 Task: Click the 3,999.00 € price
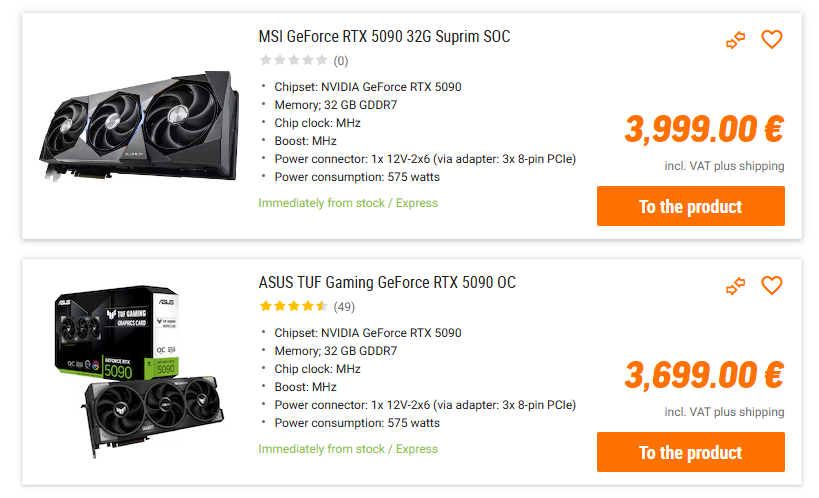(703, 128)
